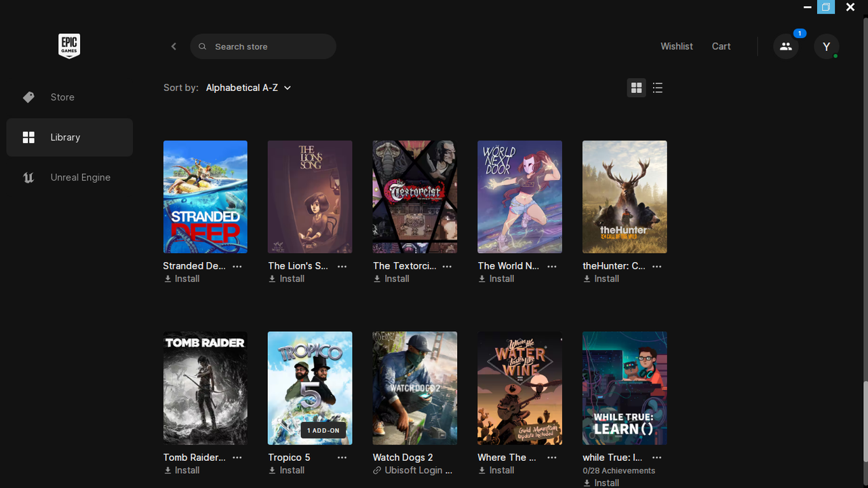Install Where The Water Tastes Like Wine

496,470
